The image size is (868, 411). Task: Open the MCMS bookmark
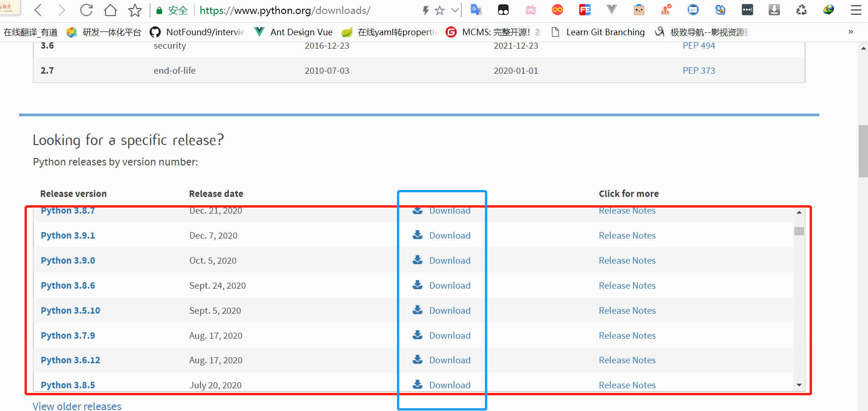click(493, 32)
